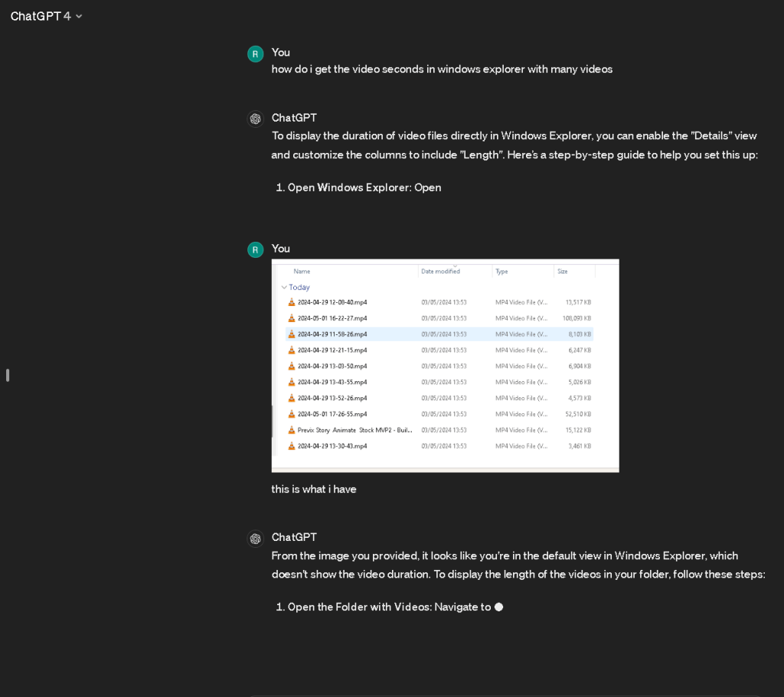Click the 3,461 KB size cell

point(580,446)
